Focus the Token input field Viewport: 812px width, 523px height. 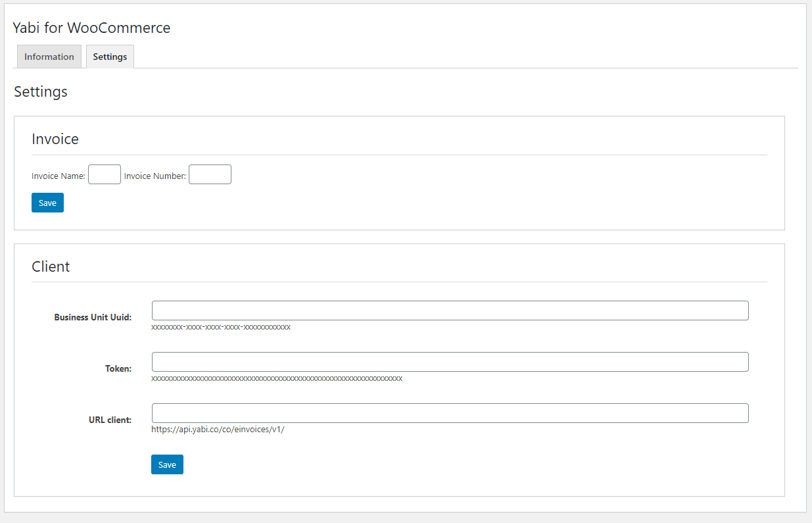pos(450,362)
